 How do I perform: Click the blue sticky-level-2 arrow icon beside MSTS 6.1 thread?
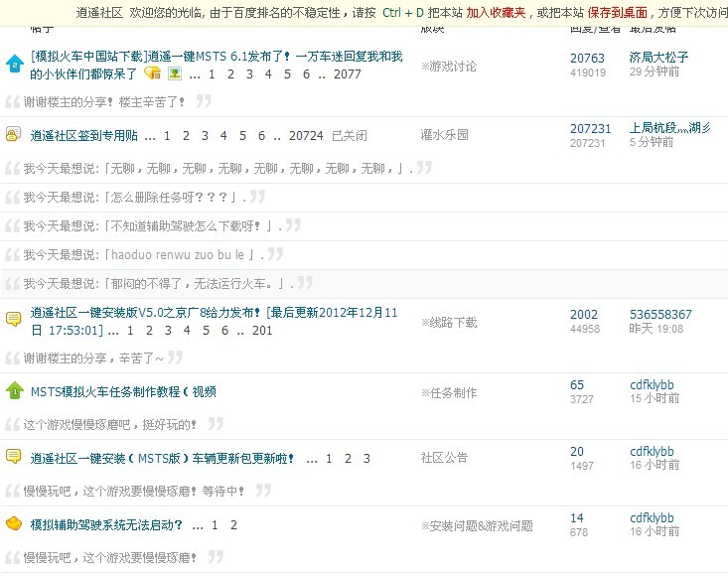pyautogui.click(x=14, y=64)
